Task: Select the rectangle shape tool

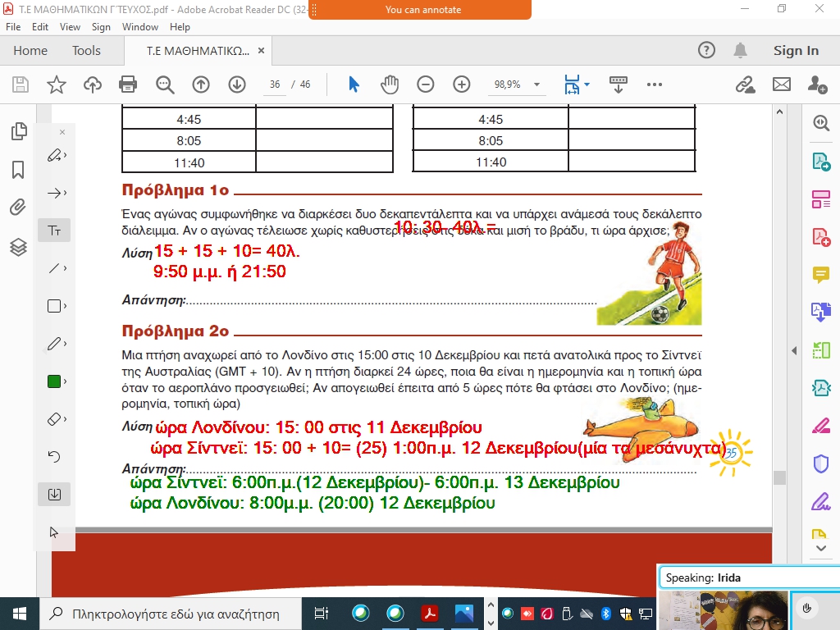Action: [x=54, y=306]
